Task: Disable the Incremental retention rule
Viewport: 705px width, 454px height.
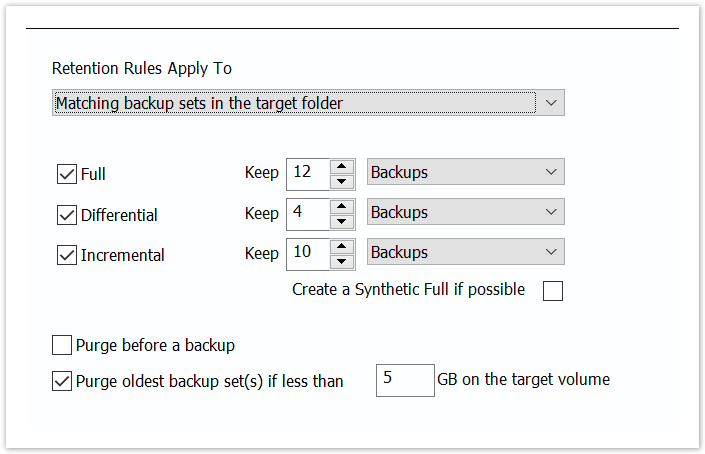Action: [67, 254]
